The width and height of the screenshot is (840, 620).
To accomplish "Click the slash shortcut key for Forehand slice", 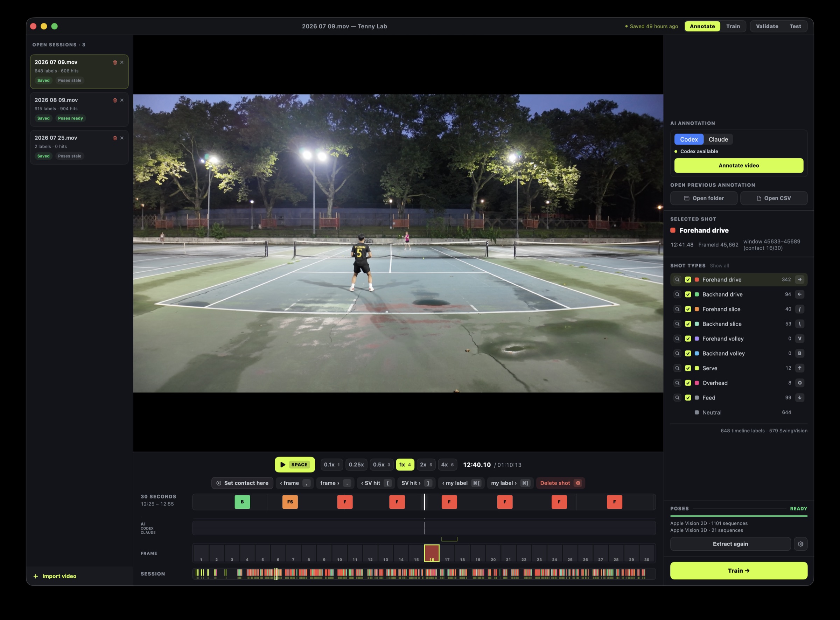I will tap(799, 309).
